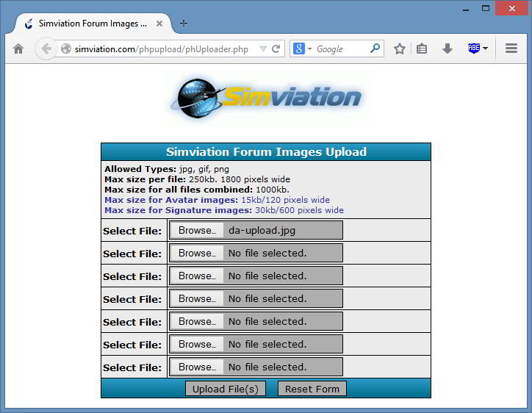Bookmark this page with the star icon
This screenshot has width=532, height=413.
[x=399, y=49]
